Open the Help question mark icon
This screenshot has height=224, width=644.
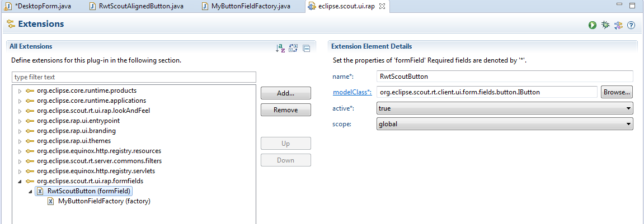click(x=631, y=26)
